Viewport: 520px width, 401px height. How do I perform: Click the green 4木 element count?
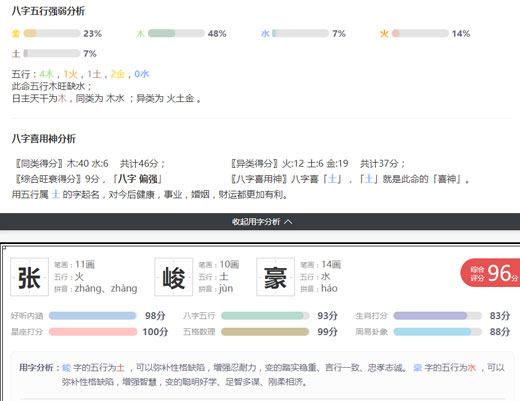46,74
